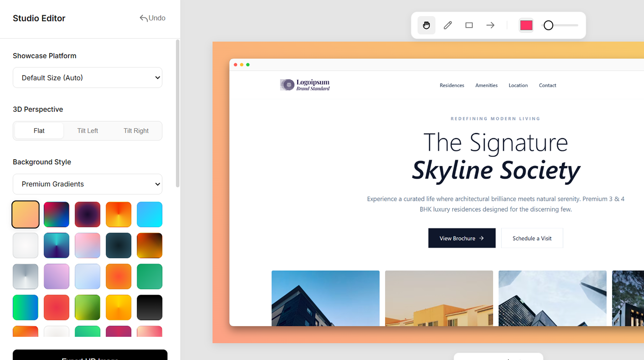Enable the Tilt Left perspective

pos(88,130)
